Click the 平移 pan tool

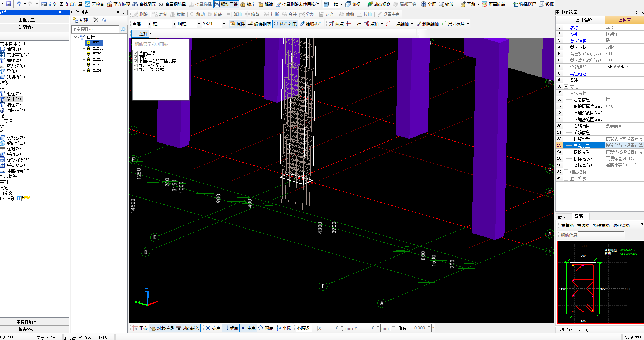point(468,4)
